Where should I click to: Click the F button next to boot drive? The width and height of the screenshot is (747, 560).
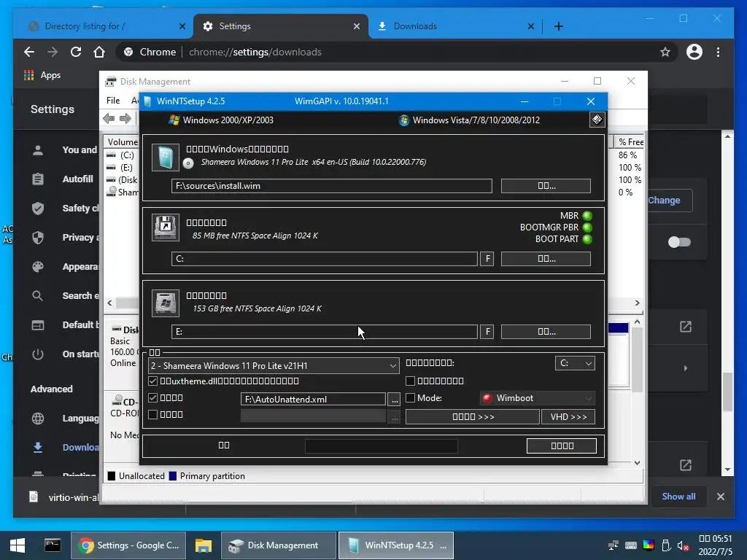(x=487, y=259)
